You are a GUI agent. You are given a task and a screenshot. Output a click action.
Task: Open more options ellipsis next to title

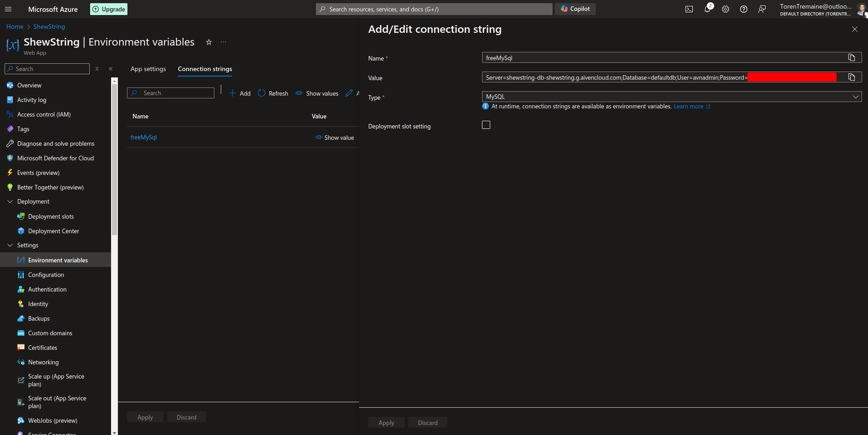pyautogui.click(x=223, y=42)
